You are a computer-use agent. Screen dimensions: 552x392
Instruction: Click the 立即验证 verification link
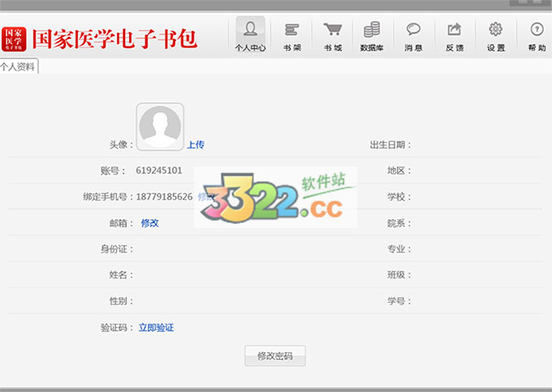(x=157, y=328)
